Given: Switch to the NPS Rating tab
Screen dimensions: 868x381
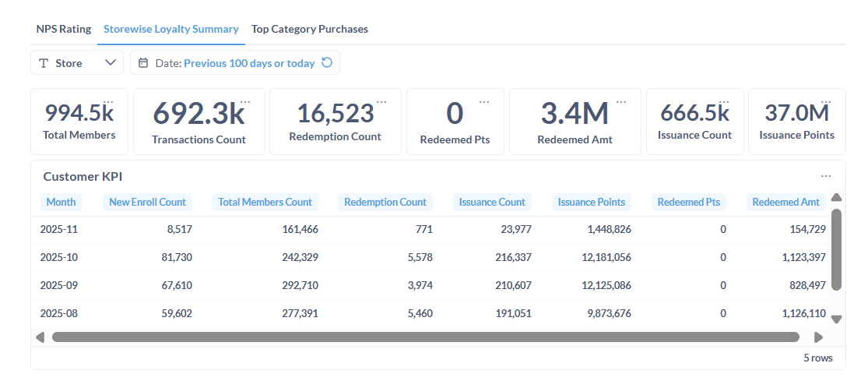Looking at the screenshot, I should pos(64,29).
